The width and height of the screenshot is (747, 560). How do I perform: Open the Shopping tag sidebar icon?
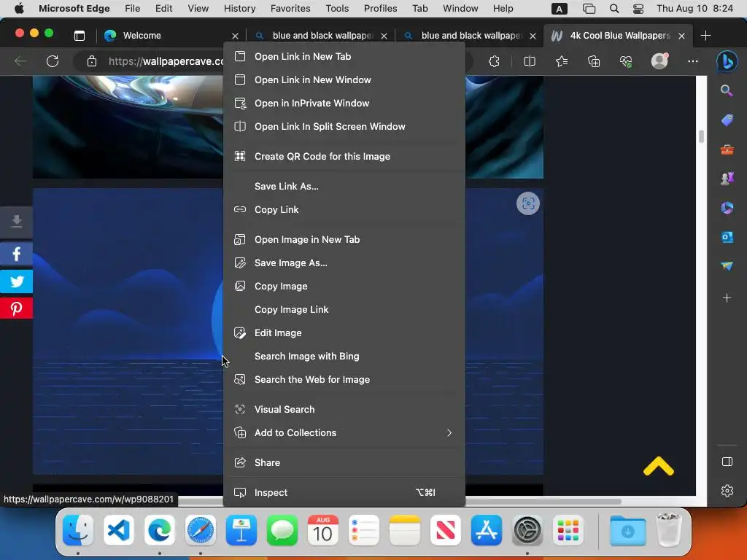coord(727,120)
